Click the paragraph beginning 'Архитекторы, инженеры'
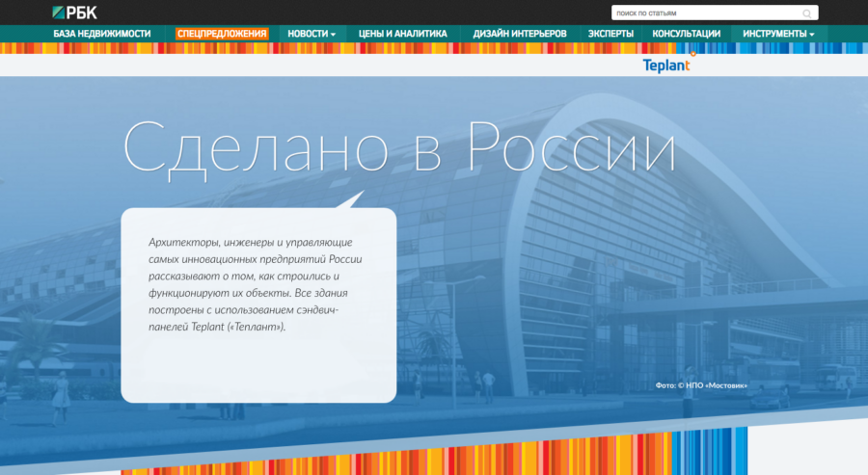 click(x=256, y=284)
